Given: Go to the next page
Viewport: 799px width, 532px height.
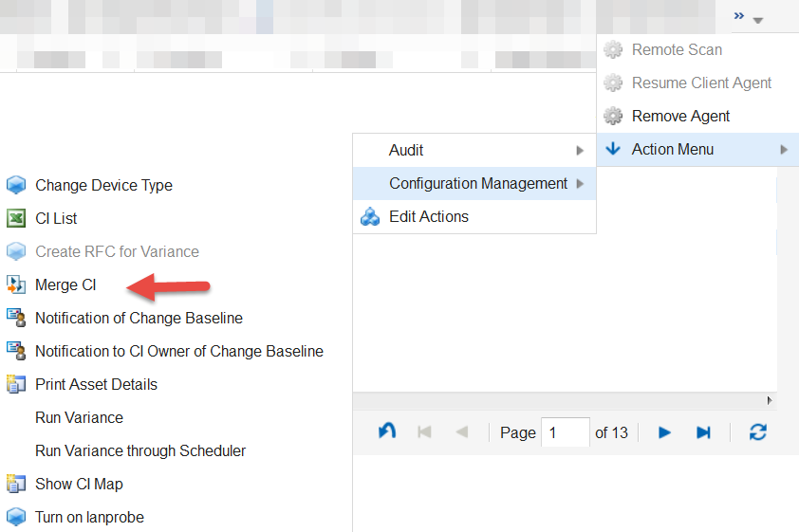Looking at the screenshot, I should [664, 432].
